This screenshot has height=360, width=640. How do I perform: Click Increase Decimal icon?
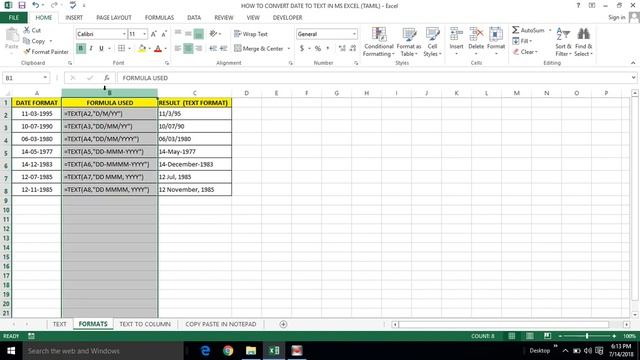point(342,49)
